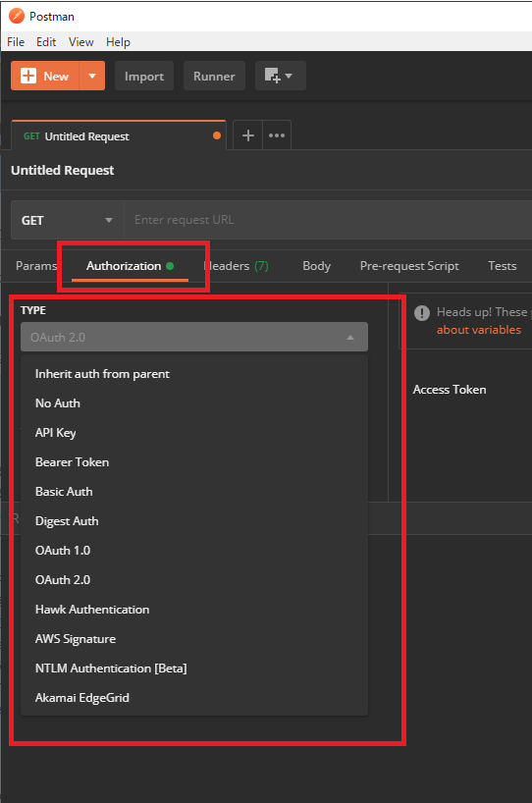
Task: Click the unsaved orange dot on the request tab
Action: [217, 135]
